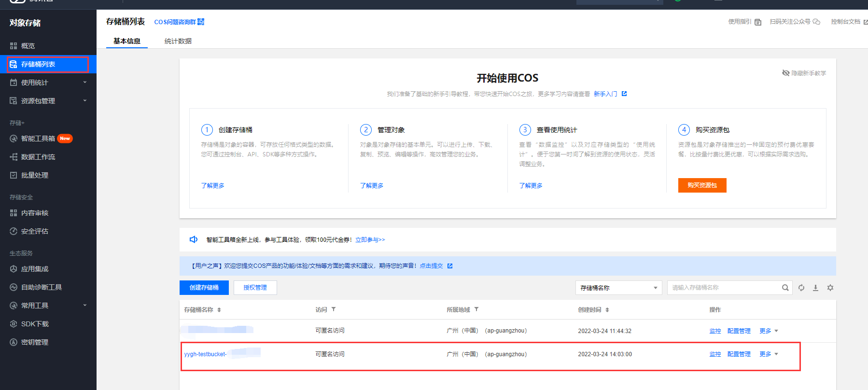Click the 自助诊断工具 icon in sidebar

click(x=14, y=287)
